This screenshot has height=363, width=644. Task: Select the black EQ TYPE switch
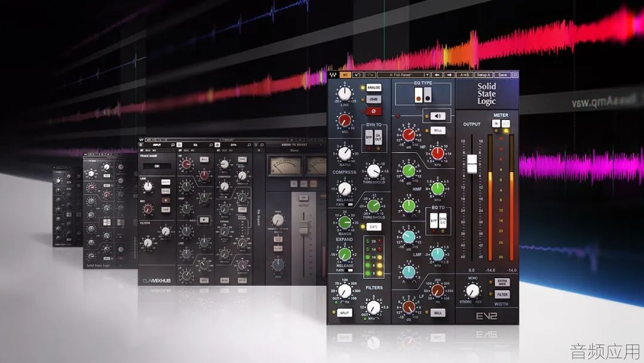click(x=428, y=95)
